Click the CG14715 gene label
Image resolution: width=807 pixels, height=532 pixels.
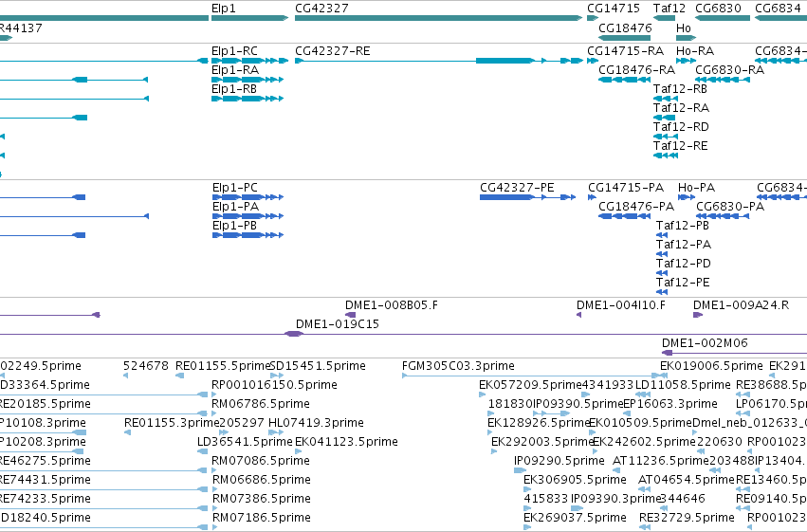point(614,9)
